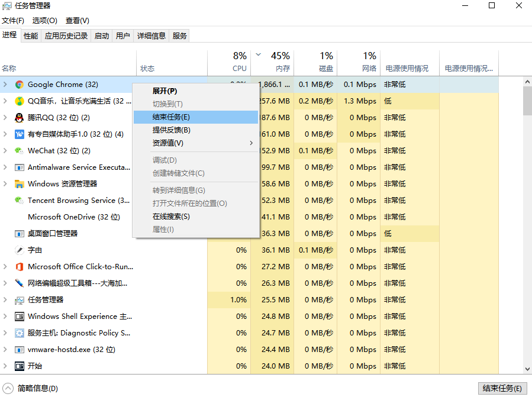532x397 pixels.
Task: Click the scrollbar up arrow
Action: pos(527,82)
